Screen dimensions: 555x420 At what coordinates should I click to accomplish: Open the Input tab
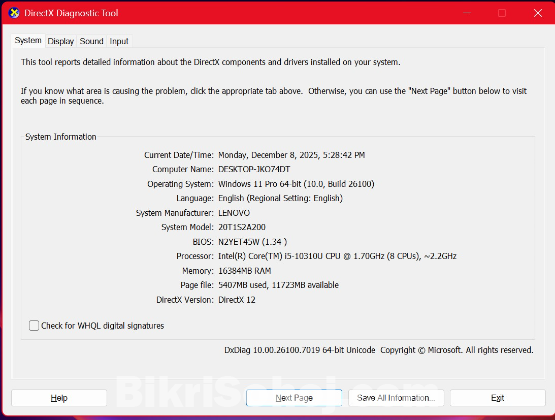point(119,41)
